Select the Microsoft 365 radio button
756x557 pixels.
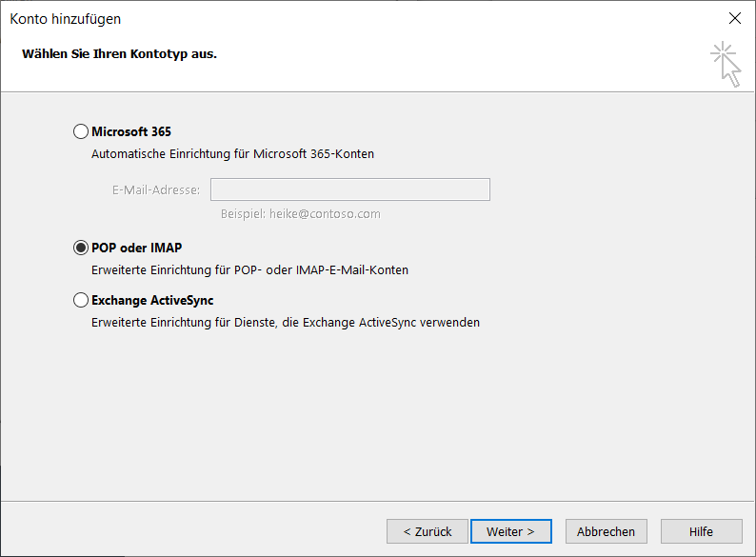[81, 131]
